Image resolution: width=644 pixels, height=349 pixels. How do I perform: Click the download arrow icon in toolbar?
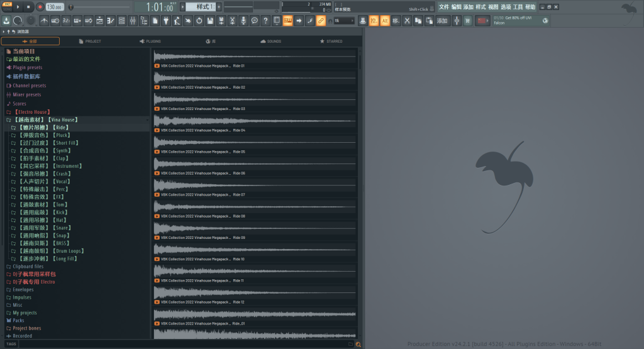[x=6, y=21]
